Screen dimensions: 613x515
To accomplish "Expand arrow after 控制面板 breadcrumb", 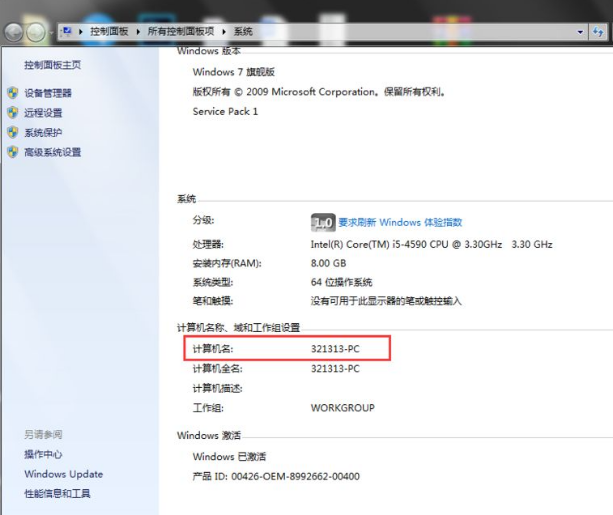I will 138,32.
